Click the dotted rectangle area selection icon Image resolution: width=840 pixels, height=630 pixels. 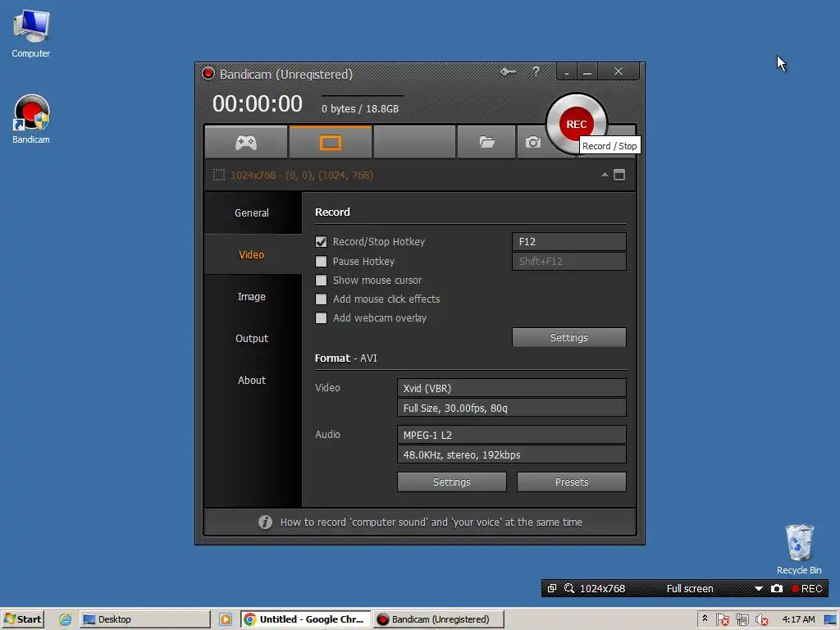[218, 175]
